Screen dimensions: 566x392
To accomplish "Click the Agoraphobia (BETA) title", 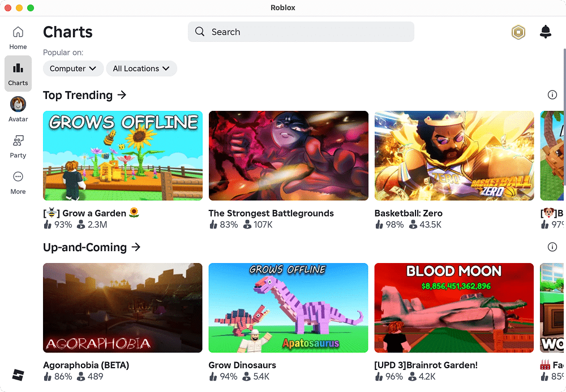I will click(x=86, y=365).
